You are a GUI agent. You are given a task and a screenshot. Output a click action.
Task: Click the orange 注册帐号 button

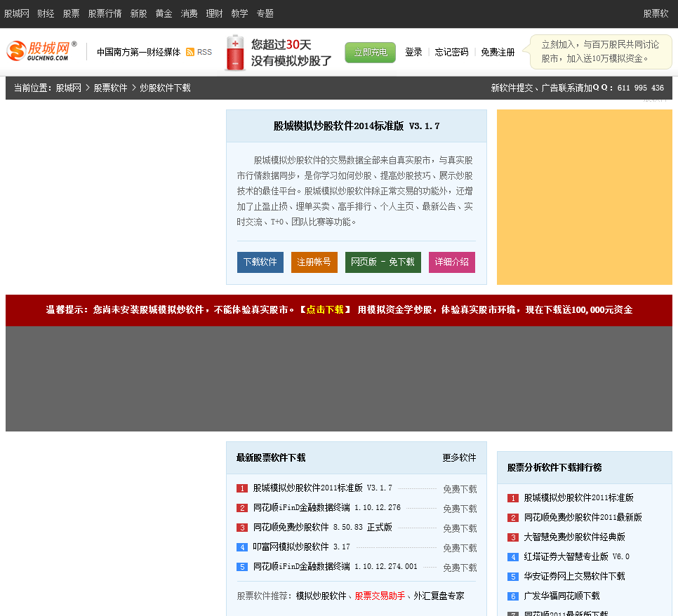tap(314, 262)
